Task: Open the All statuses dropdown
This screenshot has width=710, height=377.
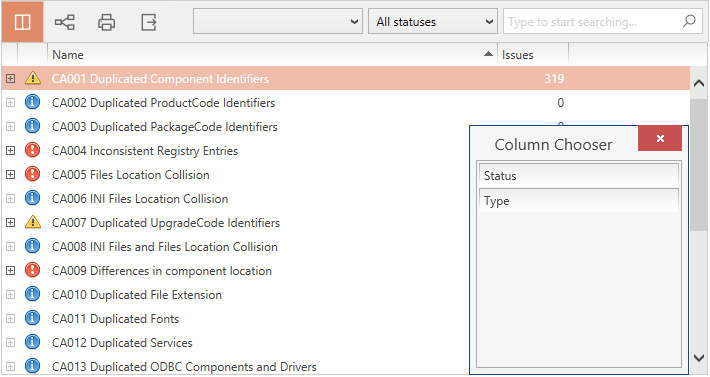Action: [x=433, y=21]
